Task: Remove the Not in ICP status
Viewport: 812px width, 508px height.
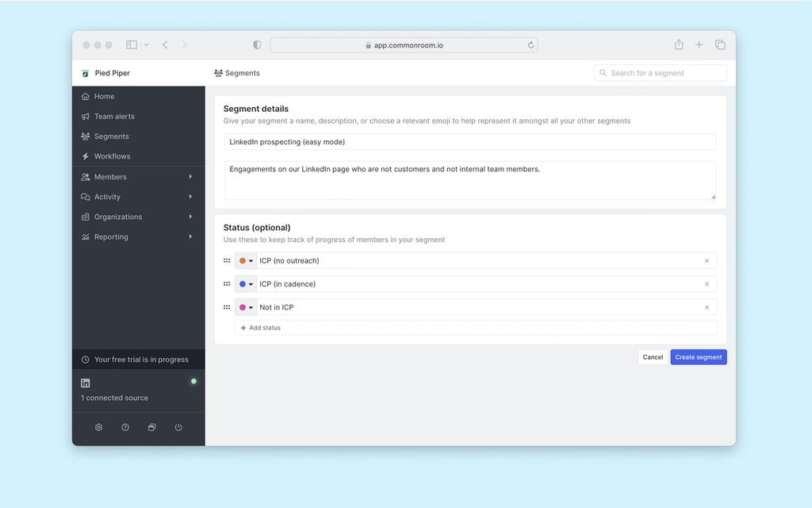Action: tap(707, 307)
